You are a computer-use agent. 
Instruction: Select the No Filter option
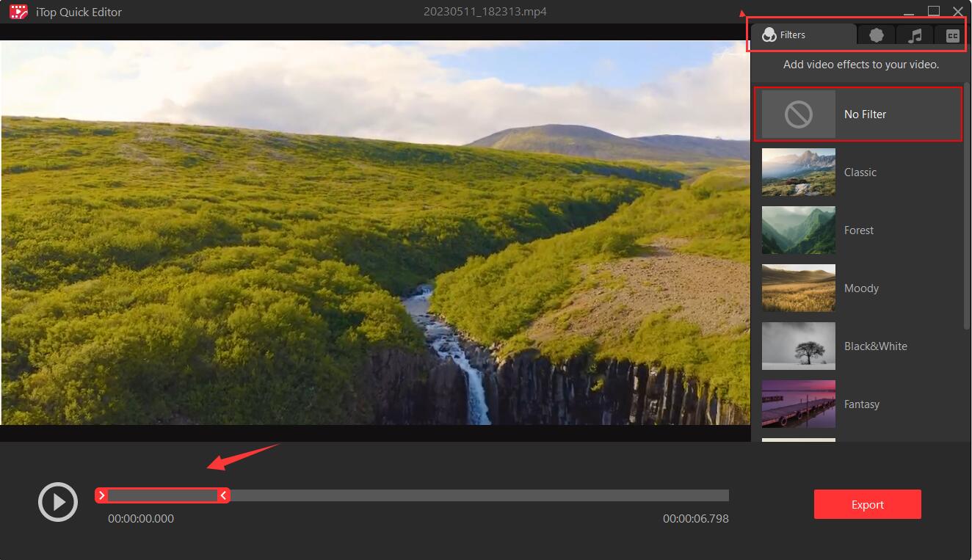[x=857, y=114]
